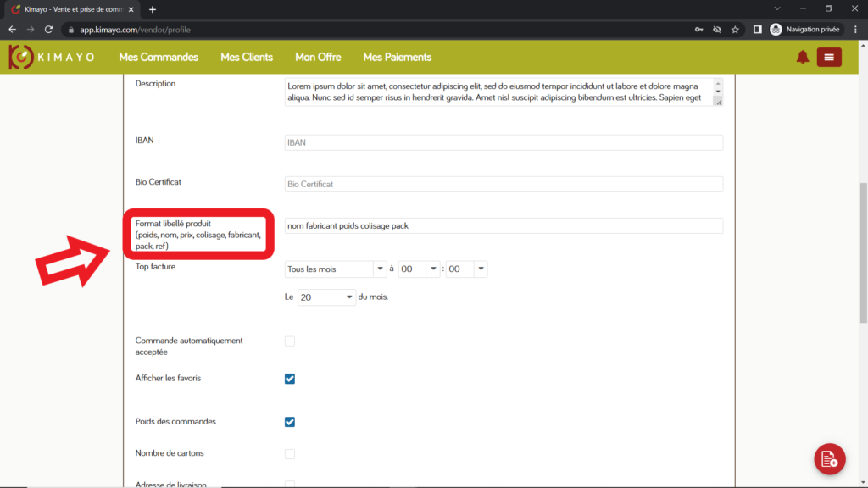Screen dimensions: 868x488
Task: Click the IBAN label text
Action: click(x=144, y=141)
